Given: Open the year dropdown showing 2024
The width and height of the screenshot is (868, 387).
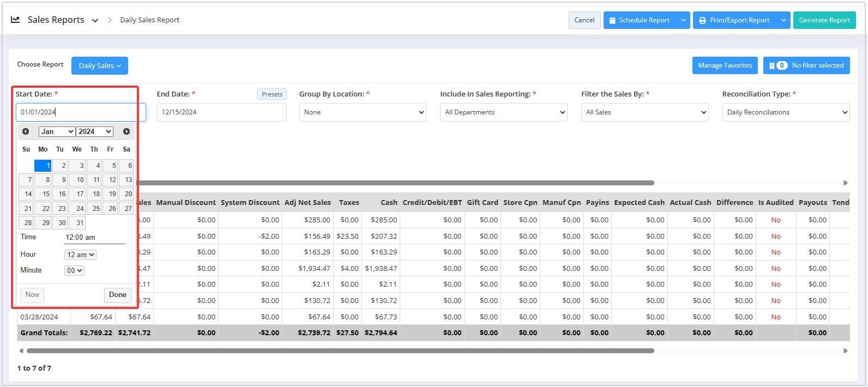Looking at the screenshot, I should pyautogui.click(x=94, y=131).
